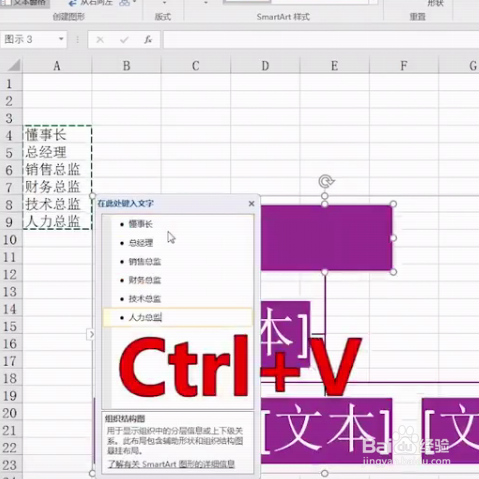Image resolution: width=479 pixels, height=479 pixels.
Task: Click the Cancel (X) icon in formula bar
Action: tap(100, 40)
